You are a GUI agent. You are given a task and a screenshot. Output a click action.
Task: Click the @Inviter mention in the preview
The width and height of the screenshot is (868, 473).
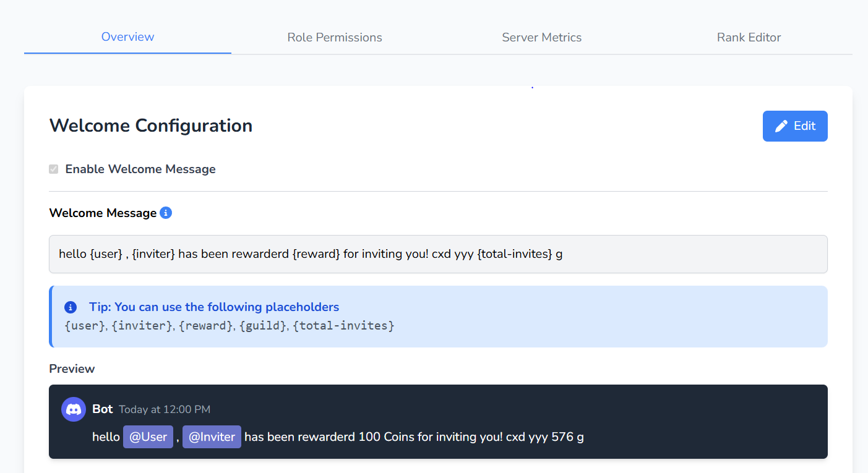(212, 437)
